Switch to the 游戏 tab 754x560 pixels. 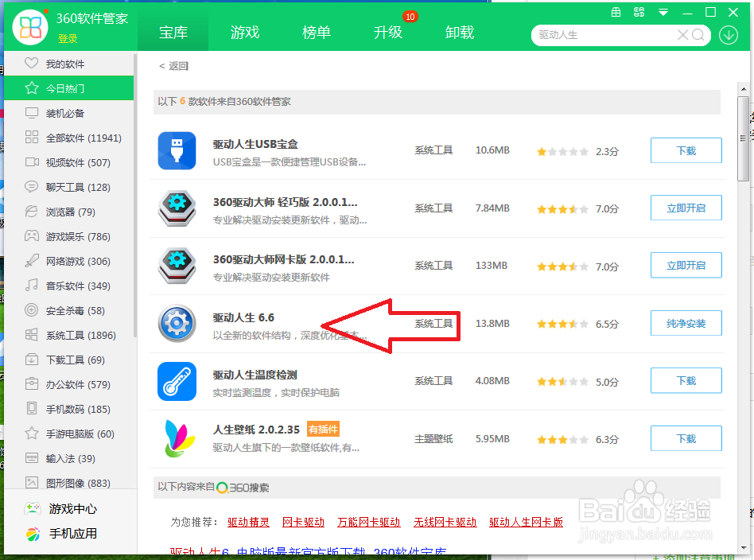[245, 33]
